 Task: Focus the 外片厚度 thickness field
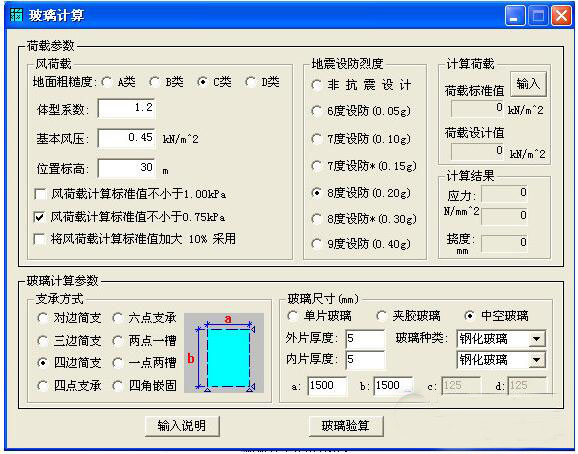coord(365,338)
